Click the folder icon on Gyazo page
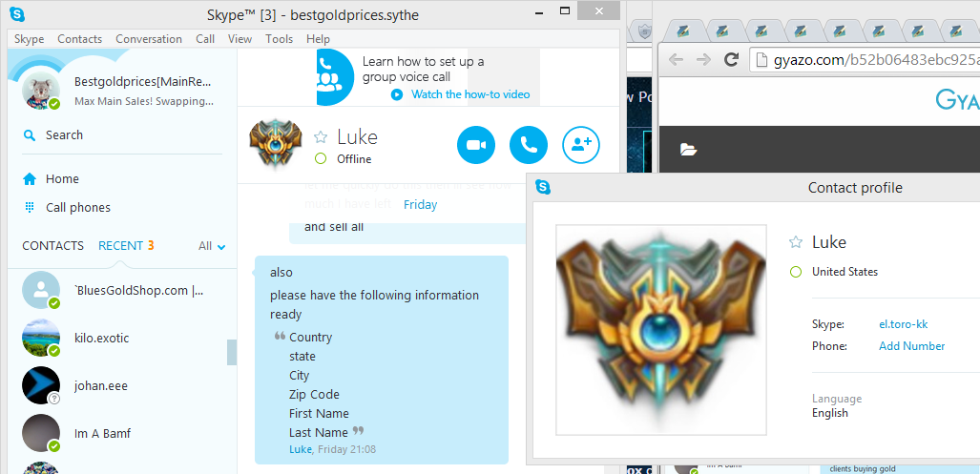 [688, 150]
